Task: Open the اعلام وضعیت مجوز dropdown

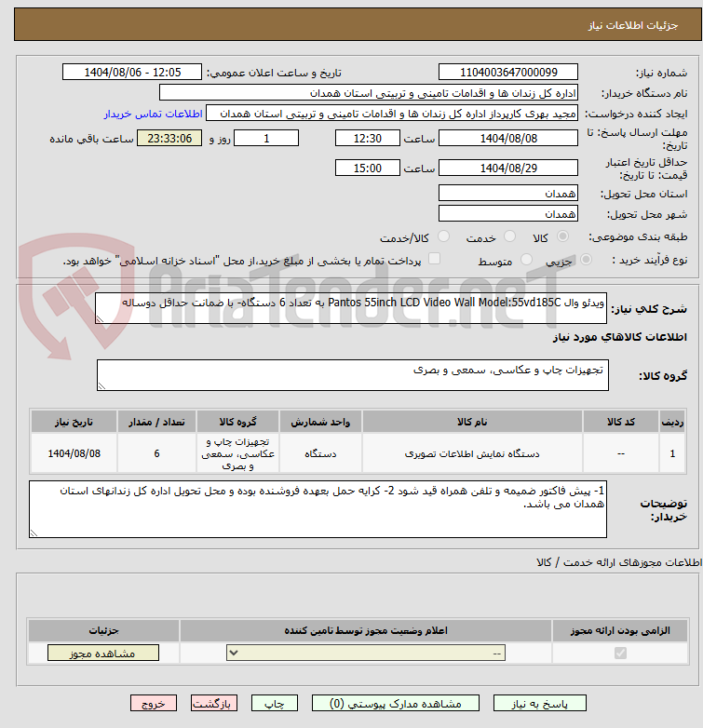Action: pyautogui.click(x=366, y=654)
